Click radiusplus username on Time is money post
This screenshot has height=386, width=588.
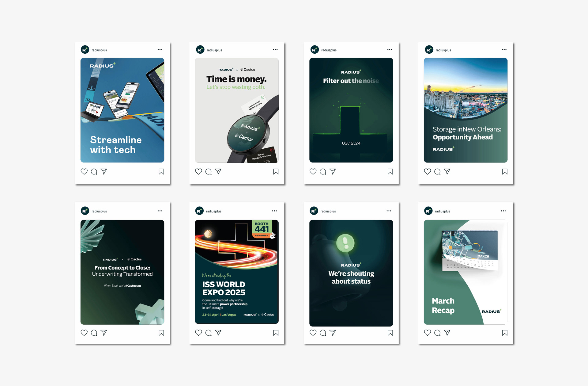[x=214, y=50]
